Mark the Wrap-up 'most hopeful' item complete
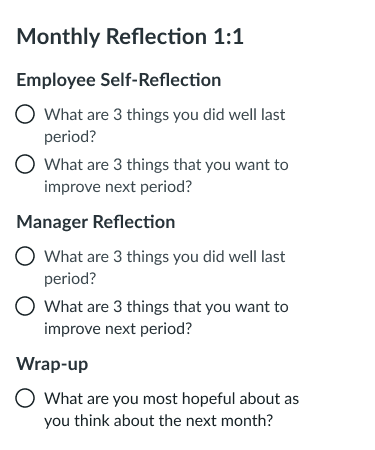Viewport: 375px width, 450px height. pyautogui.click(x=25, y=398)
